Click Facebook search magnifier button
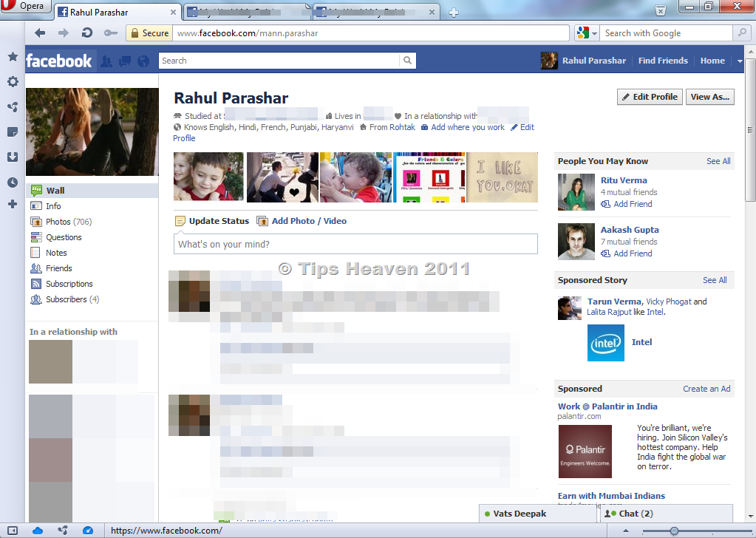 407,61
